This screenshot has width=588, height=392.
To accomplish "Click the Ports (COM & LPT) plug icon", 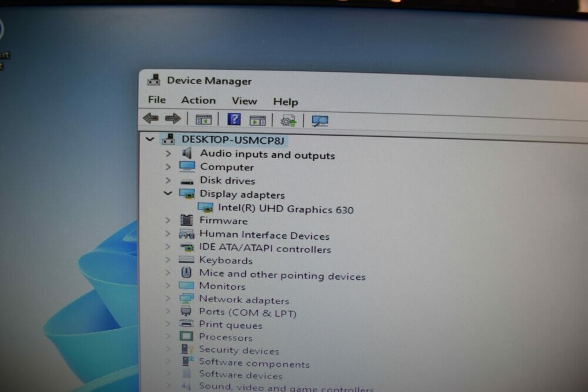I will click(x=186, y=311).
